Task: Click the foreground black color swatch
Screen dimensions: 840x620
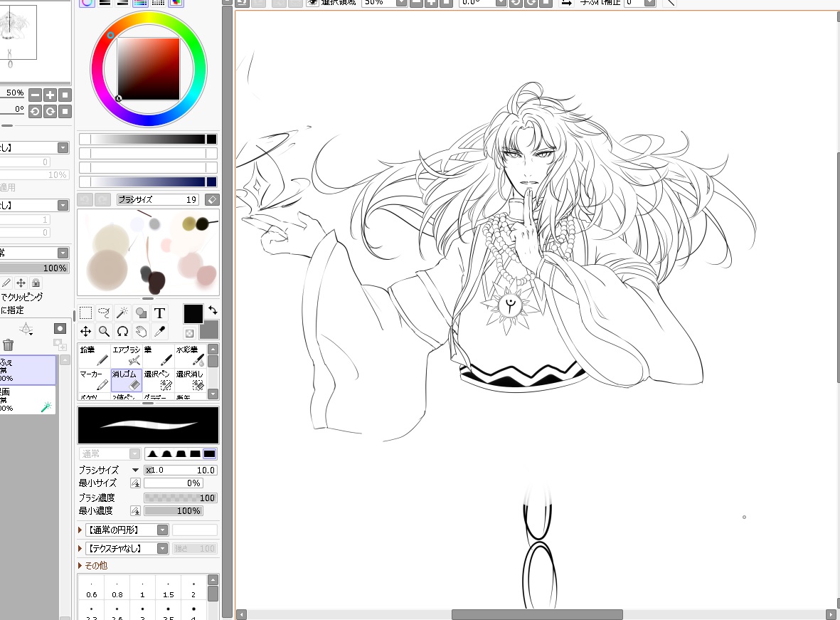Action: (193, 314)
